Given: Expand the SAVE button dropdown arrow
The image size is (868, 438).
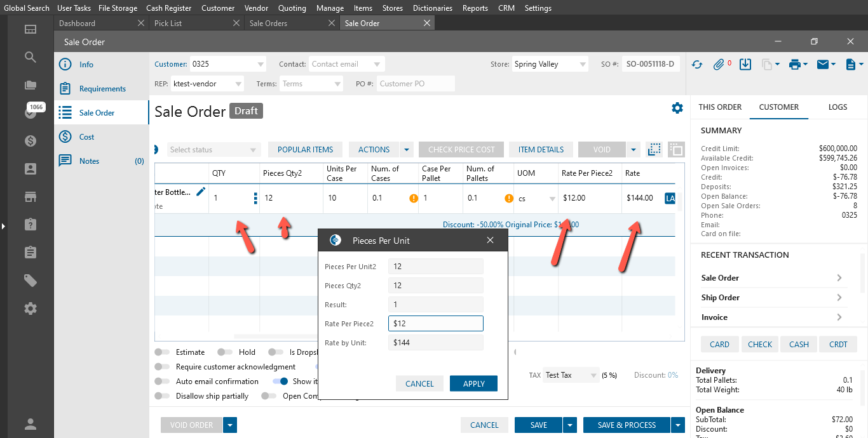Looking at the screenshot, I should (570, 425).
